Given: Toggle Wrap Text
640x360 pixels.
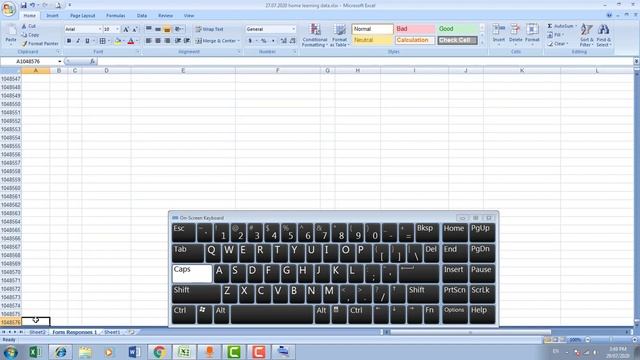Looking at the screenshot, I should (x=209, y=29).
